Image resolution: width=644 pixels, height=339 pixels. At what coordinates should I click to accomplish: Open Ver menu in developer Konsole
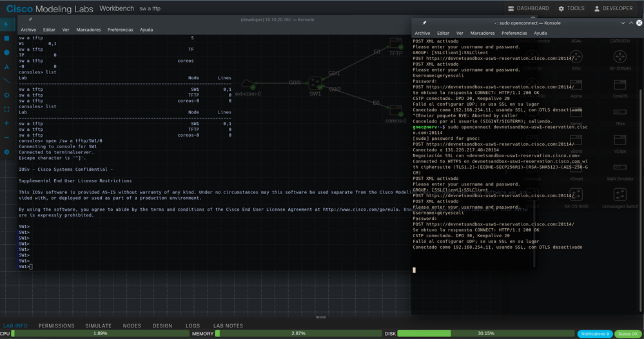click(66, 30)
